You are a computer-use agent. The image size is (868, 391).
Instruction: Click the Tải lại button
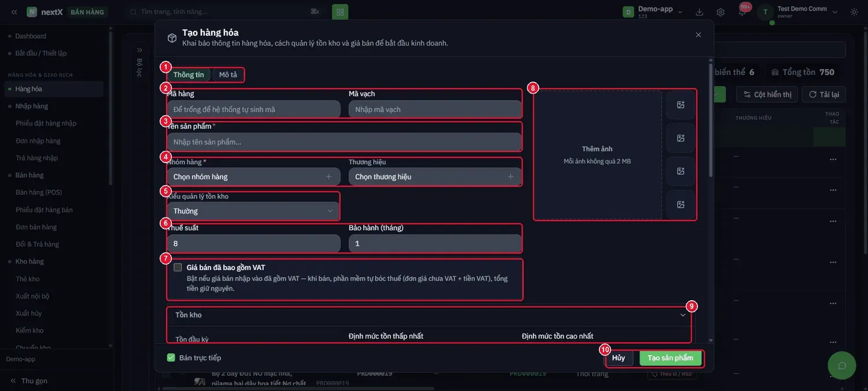(824, 94)
